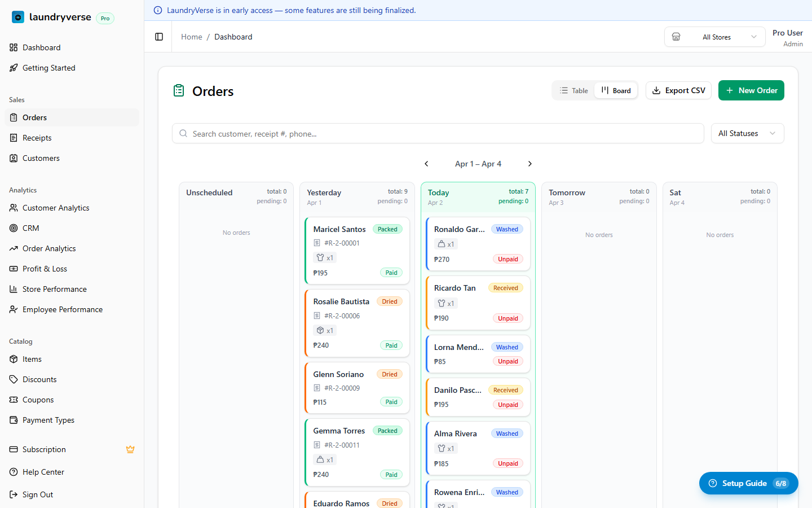Open the All Stores dropdown
812x508 pixels.
(x=715, y=37)
